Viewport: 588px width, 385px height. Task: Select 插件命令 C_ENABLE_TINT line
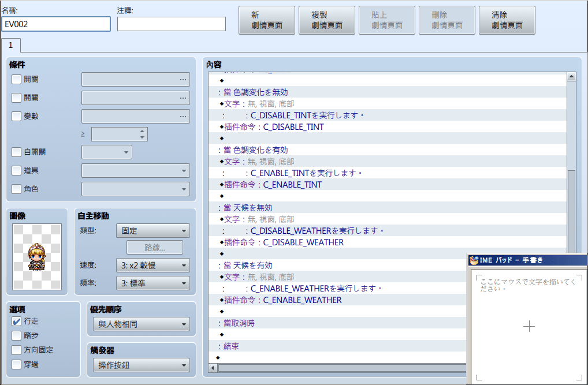click(388, 185)
